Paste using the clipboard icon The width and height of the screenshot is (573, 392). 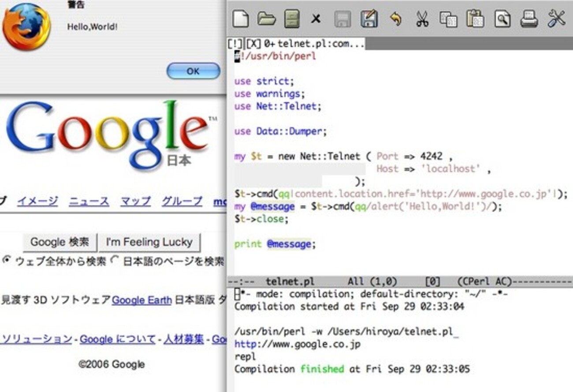pos(475,19)
